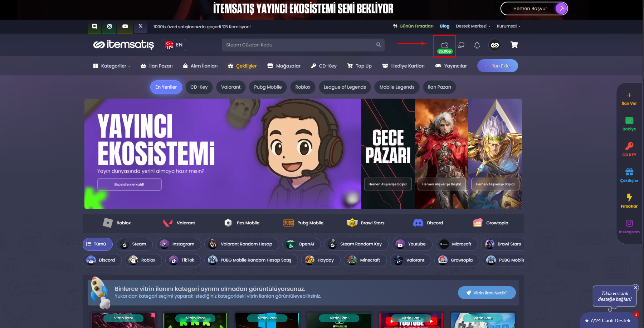Click the İlan Ver plus icon in sidebar
The height and width of the screenshot is (328, 644).
pos(629,95)
